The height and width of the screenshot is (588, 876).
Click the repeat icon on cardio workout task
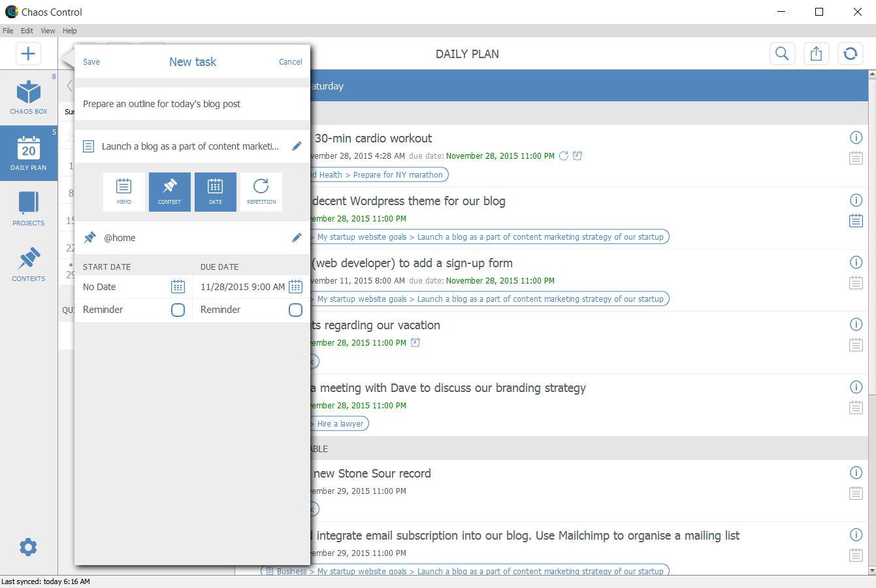pos(564,156)
